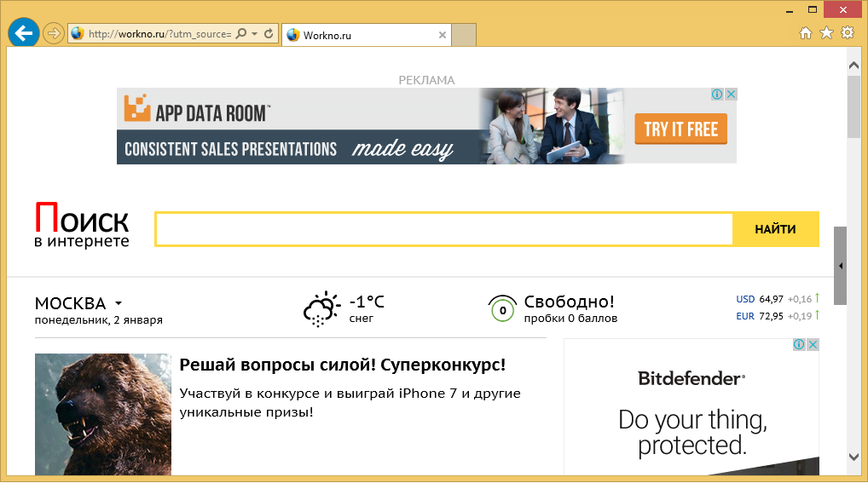The image size is (868, 483).
Task: Close the Bitdefender ad
Action: pos(813,345)
